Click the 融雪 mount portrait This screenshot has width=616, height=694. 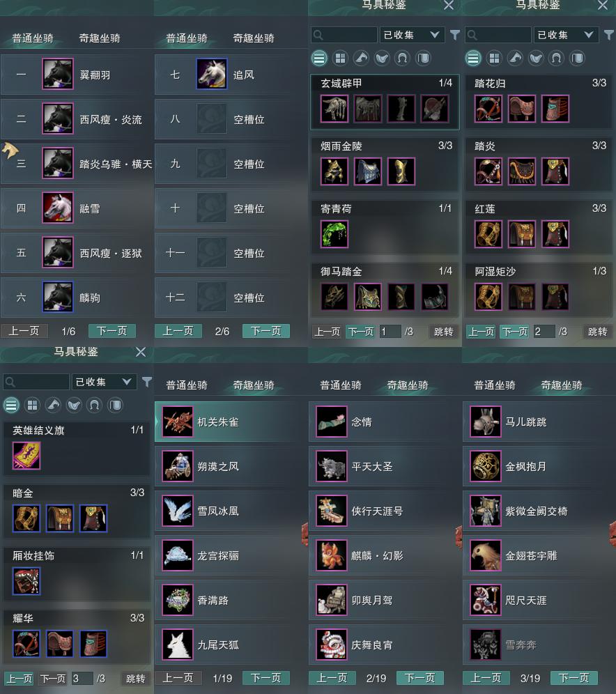pos(58,208)
